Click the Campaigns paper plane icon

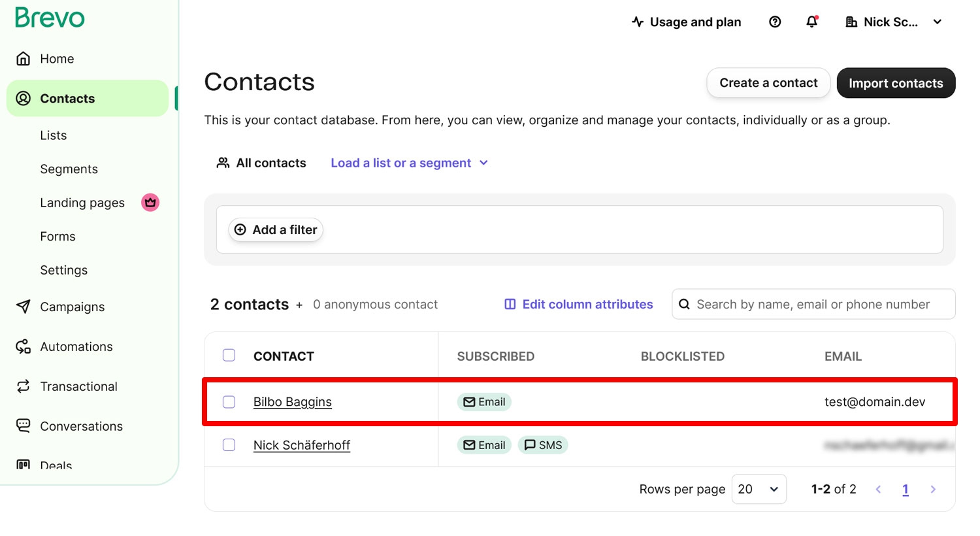(24, 307)
